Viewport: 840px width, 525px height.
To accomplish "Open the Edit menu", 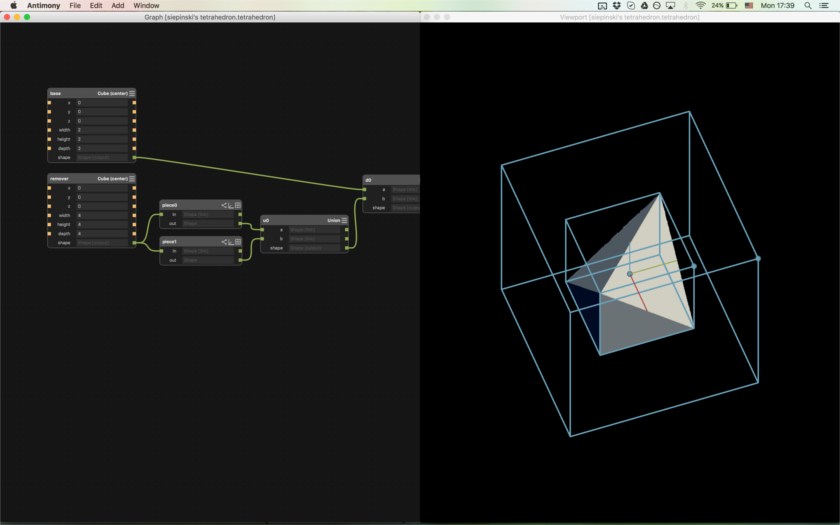I will (x=96, y=5).
